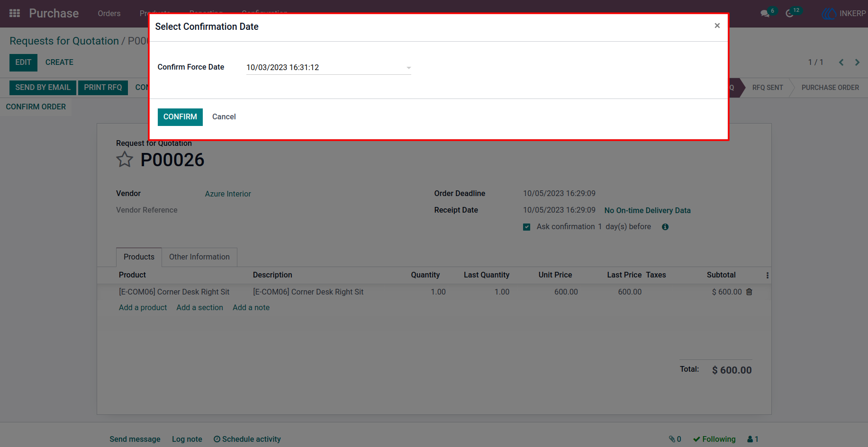The width and height of the screenshot is (868, 447).
Task: Go back to Requests for Quotation breadcrumb
Action: pos(64,41)
